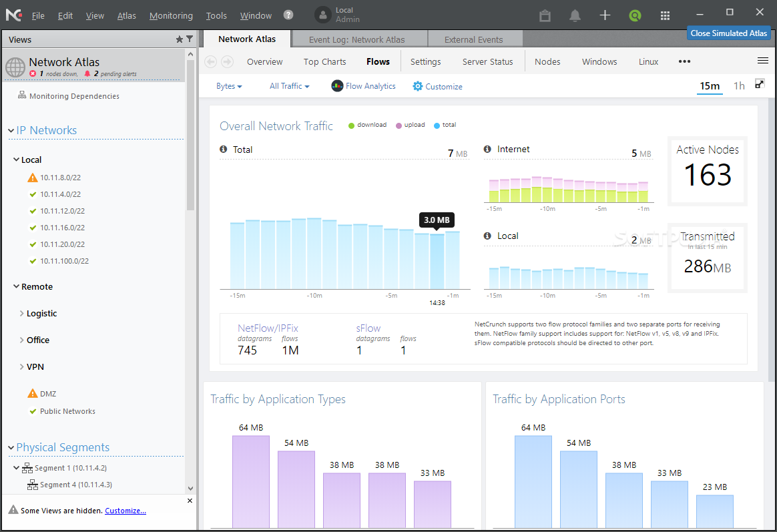Open the apps grid icon
Screen dimensions: 777x532
665,15
